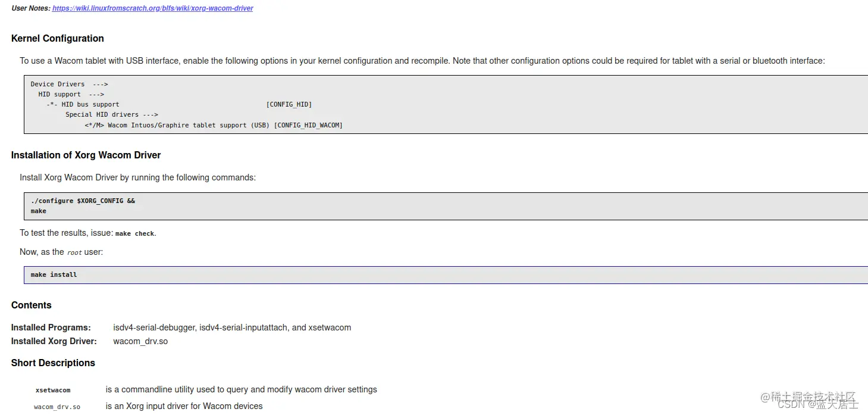This screenshot has height=415, width=868.
Task: Click the 'make install' command box
Action: click(x=446, y=274)
